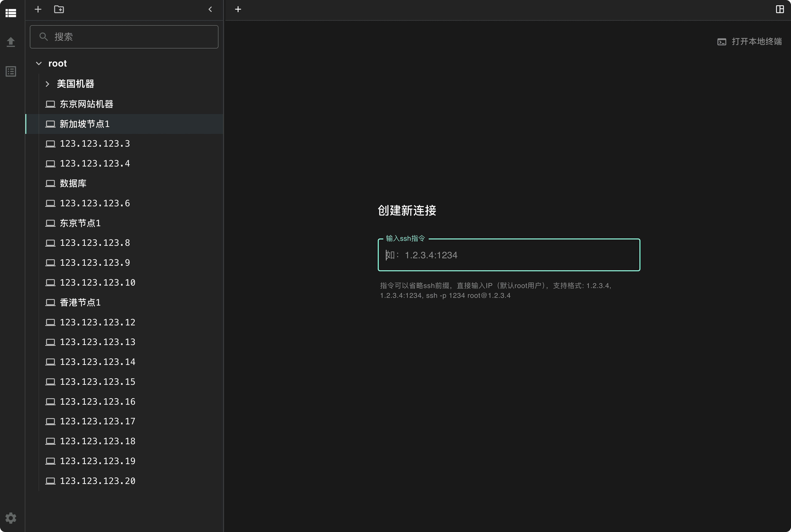
Task: Select host 123.123.123.3
Action: coord(124,144)
